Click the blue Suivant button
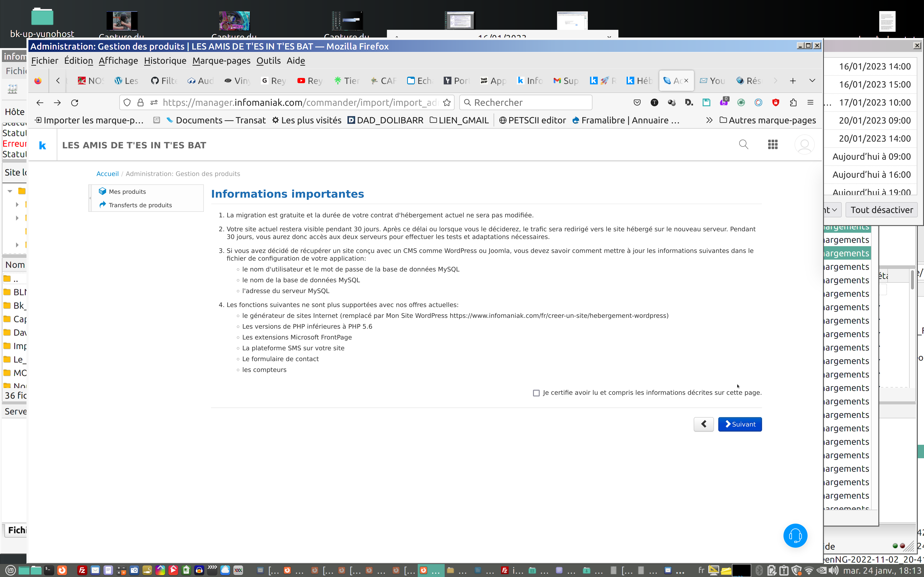This screenshot has height=577, width=924. [x=740, y=424]
